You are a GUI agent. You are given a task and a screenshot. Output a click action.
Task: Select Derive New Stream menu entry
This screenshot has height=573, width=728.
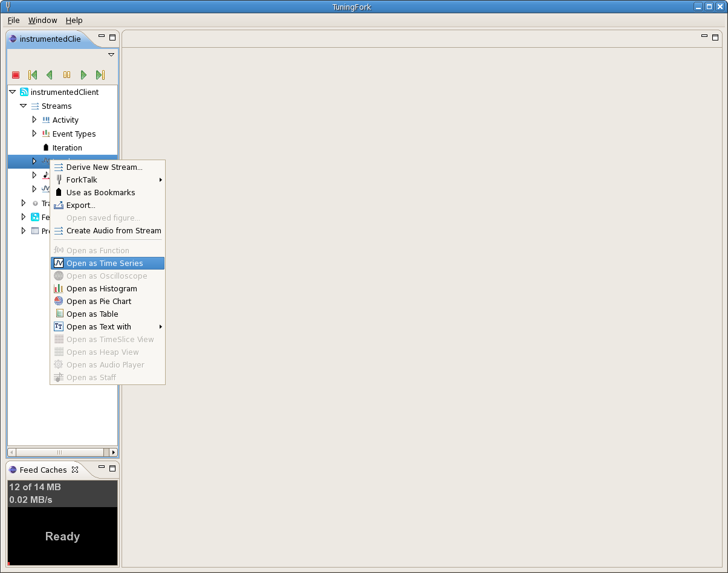(x=104, y=167)
